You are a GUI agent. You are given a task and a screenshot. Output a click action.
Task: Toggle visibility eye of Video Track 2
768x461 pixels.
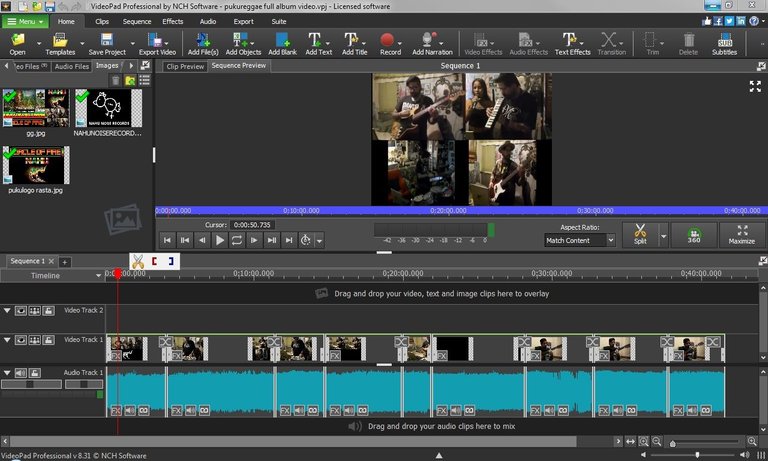(x=21, y=311)
